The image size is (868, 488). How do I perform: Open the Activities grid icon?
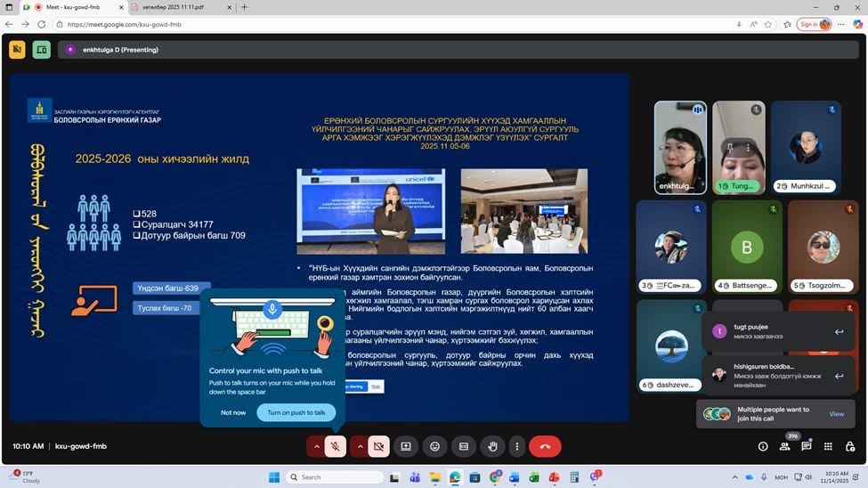pos(828,446)
